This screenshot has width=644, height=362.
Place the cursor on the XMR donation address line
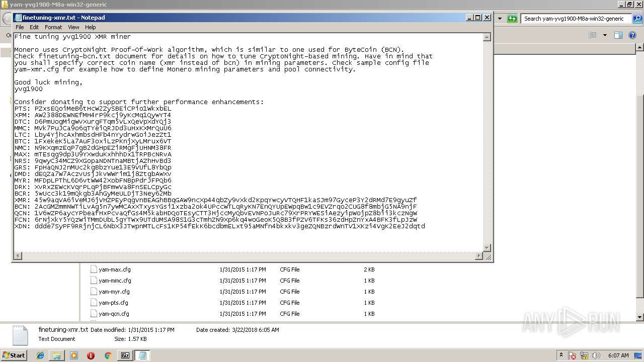(x=215, y=200)
